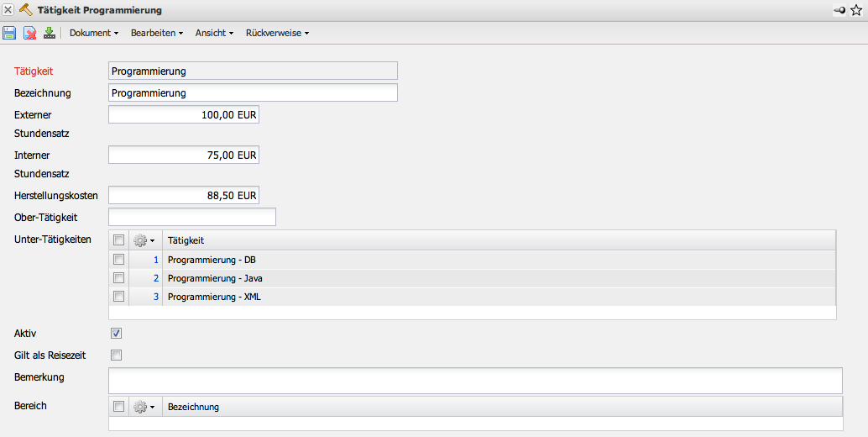The width and height of the screenshot is (868, 437).
Task: Close the Tätigkeit Programmierung tab with X
Action: [x=8, y=10]
